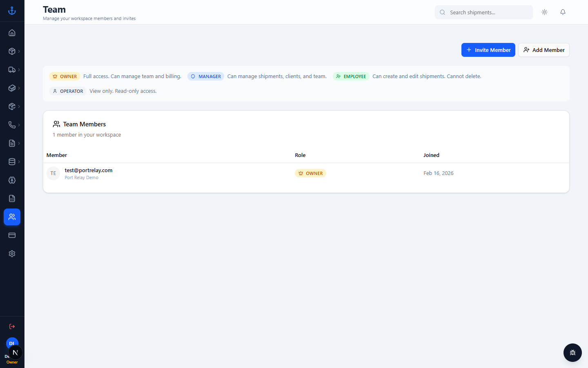Click the bug report floating button
This screenshot has width=588, height=368.
pos(572,352)
